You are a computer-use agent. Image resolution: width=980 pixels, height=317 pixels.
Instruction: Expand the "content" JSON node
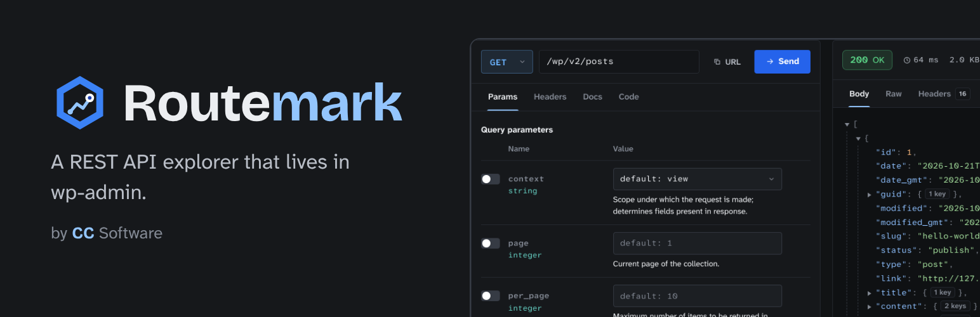pos(870,307)
